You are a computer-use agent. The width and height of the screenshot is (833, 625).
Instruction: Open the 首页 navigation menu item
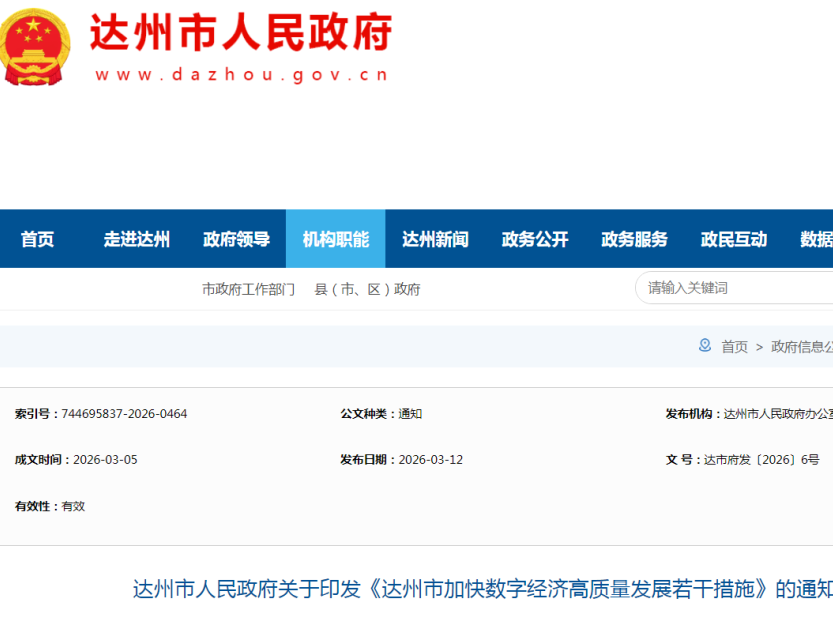38,239
